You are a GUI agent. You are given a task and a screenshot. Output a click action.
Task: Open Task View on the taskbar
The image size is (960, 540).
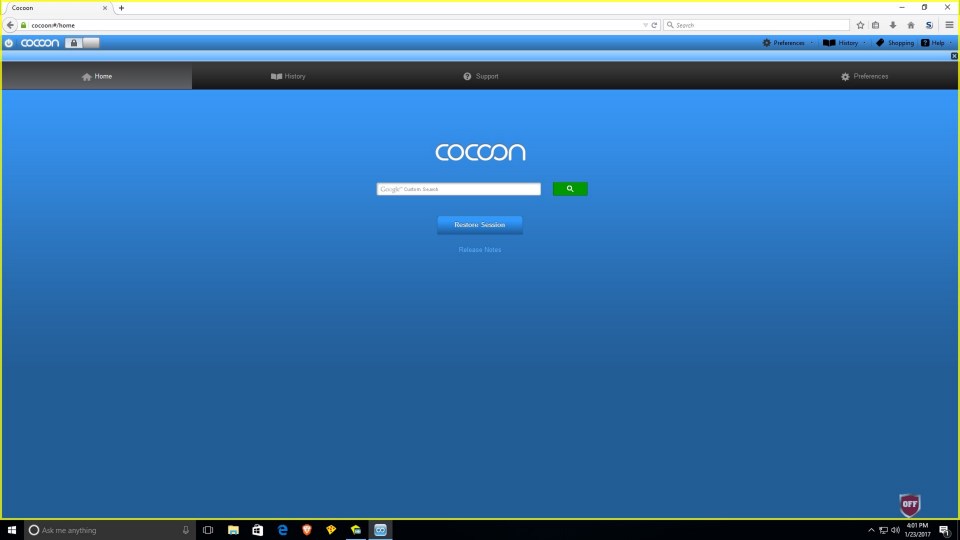pyautogui.click(x=208, y=530)
